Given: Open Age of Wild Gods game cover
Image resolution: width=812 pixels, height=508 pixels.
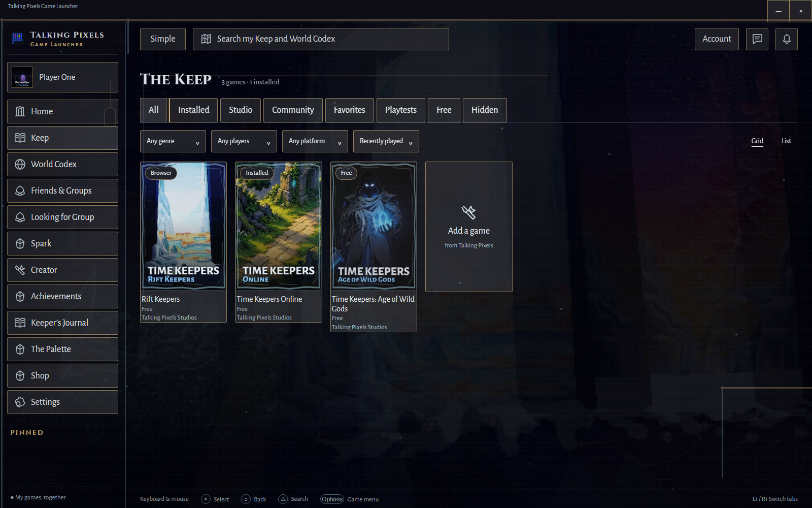Looking at the screenshot, I should [374, 226].
